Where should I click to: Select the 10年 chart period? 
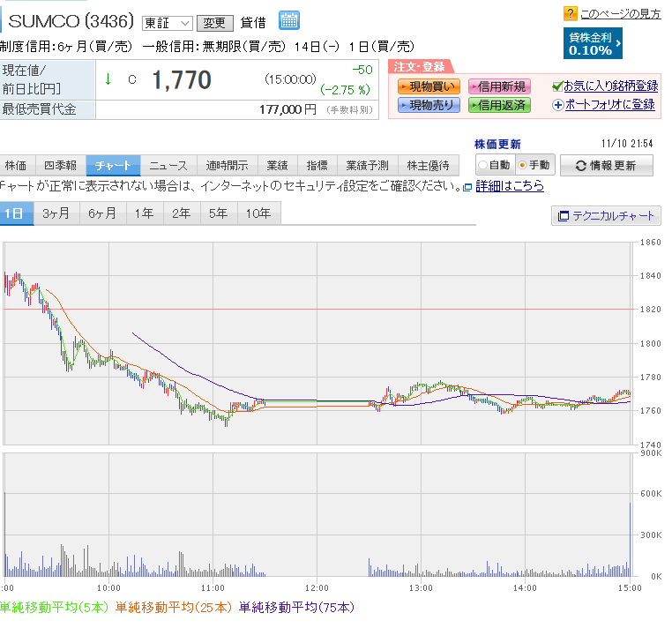click(x=259, y=213)
